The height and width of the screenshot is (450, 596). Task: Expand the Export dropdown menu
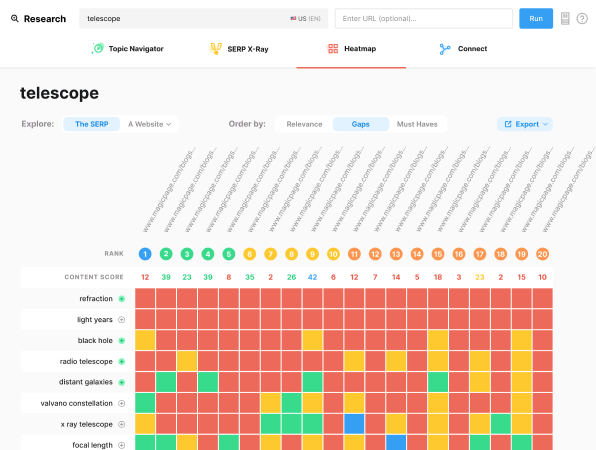point(525,124)
